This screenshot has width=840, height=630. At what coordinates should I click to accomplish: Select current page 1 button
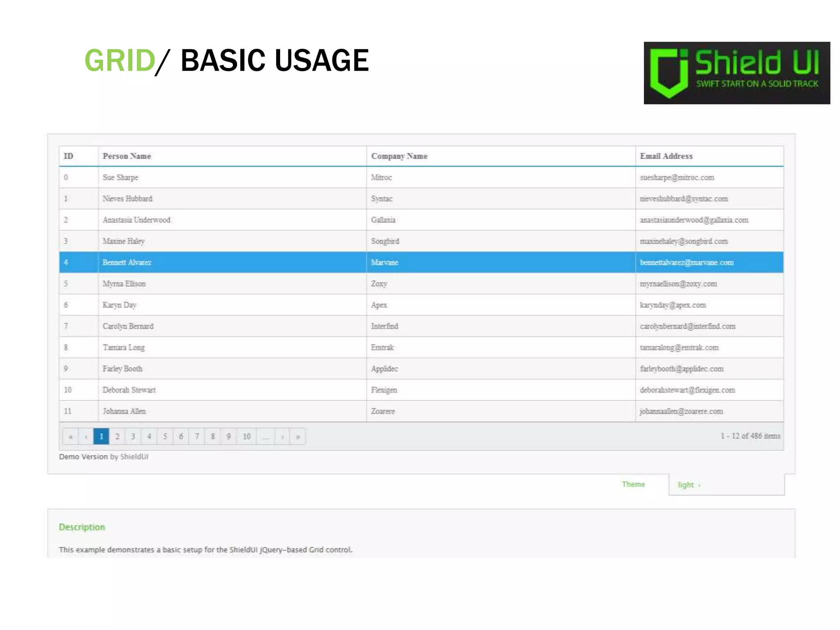click(101, 436)
